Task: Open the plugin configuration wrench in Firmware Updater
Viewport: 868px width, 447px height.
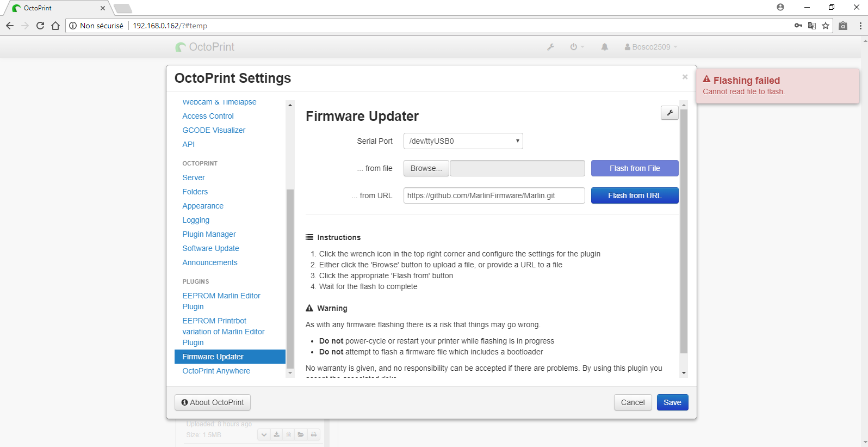Action: point(669,113)
